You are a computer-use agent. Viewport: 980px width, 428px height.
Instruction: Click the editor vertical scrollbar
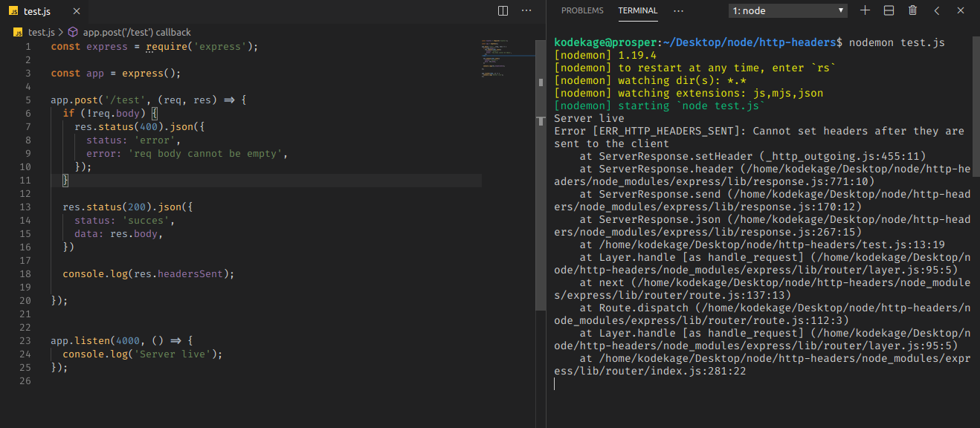(541, 175)
